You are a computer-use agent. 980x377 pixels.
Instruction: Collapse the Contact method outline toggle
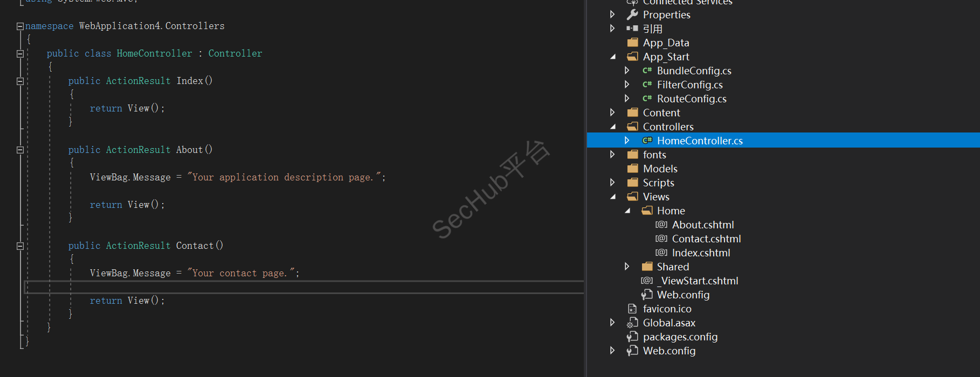pos(20,246)
